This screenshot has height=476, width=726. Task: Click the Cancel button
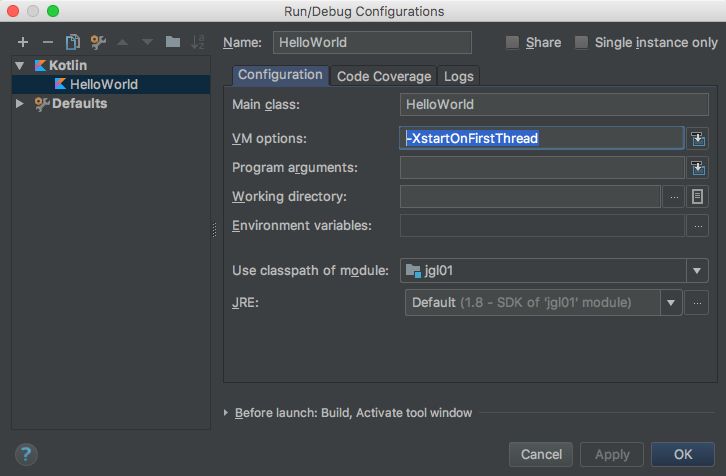(x=541, y=454)
